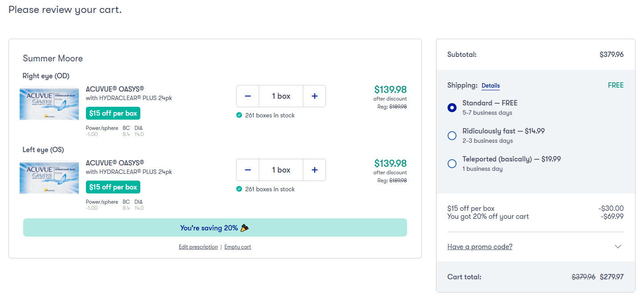Screen dimensions: 644x302
Task: Decrease the left eye box quantity
Action: coord(248,170)
